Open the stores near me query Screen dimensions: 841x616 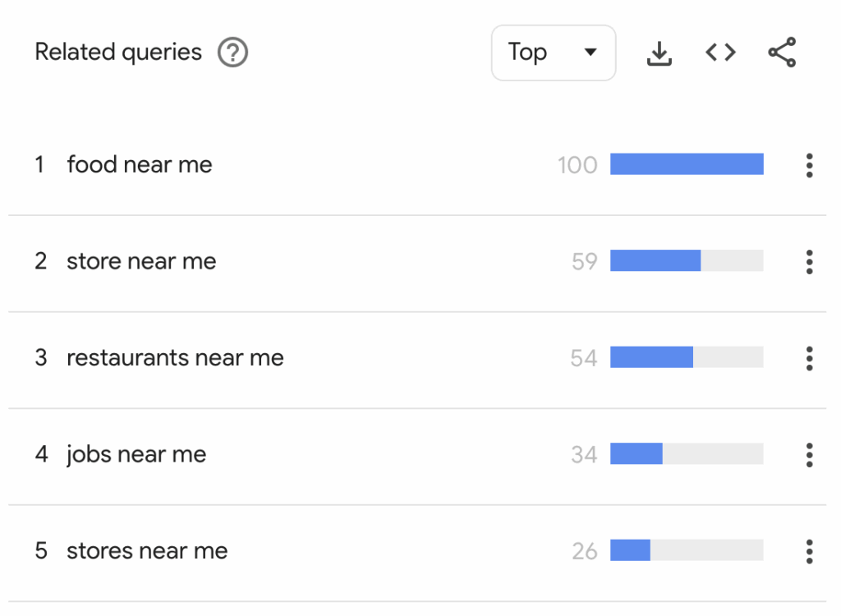[x=147, y=551]
